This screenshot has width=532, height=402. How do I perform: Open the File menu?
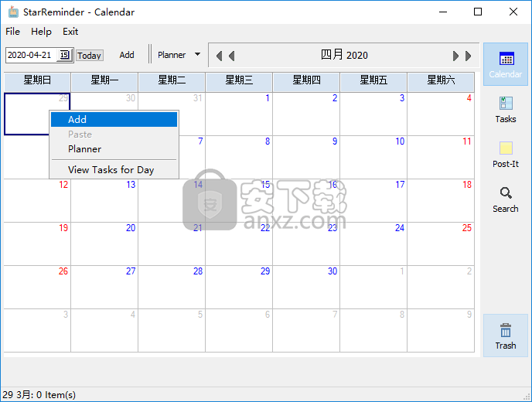tap(13, 32)
